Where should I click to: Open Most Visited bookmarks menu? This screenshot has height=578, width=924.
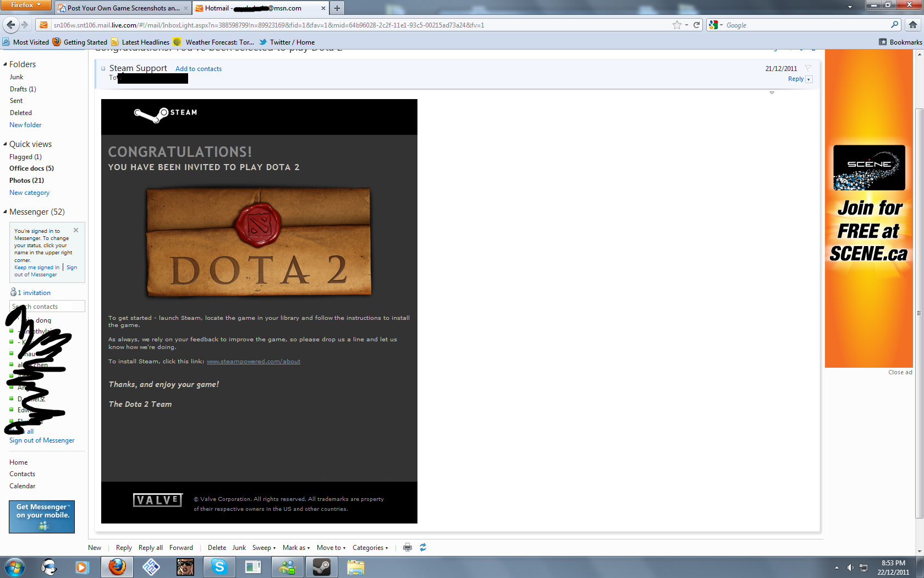point(26,42)
